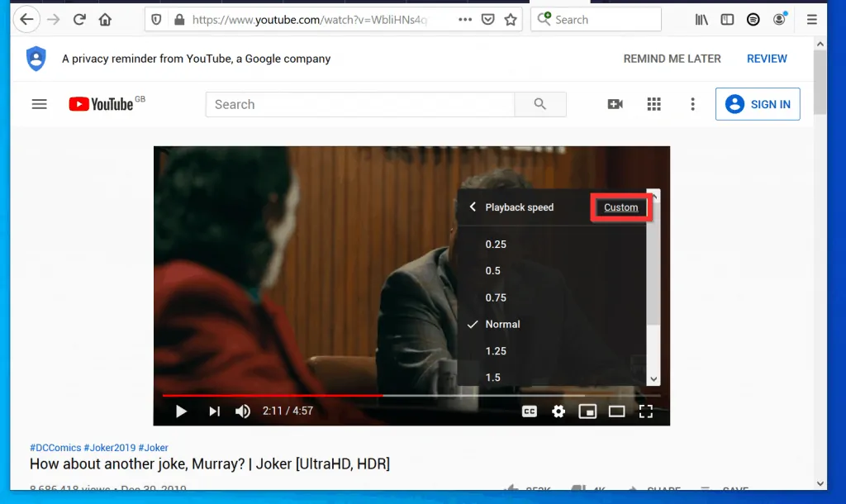Save page to Pocket
Viewport: 846px width, 504px height.
pos(487,20)
